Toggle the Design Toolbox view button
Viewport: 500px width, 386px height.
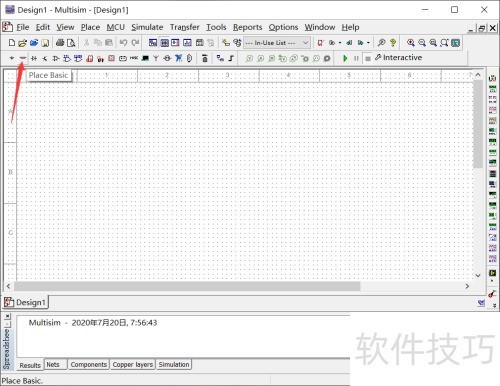click(153, 43)
